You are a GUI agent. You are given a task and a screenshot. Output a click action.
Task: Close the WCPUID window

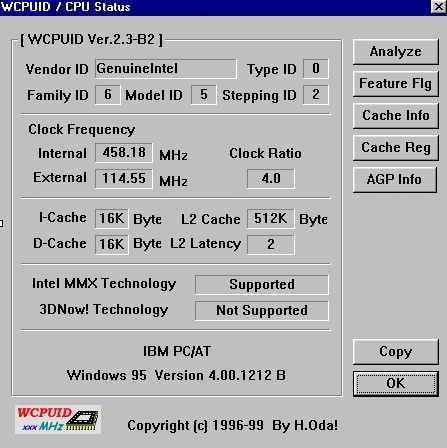point(438,6)
